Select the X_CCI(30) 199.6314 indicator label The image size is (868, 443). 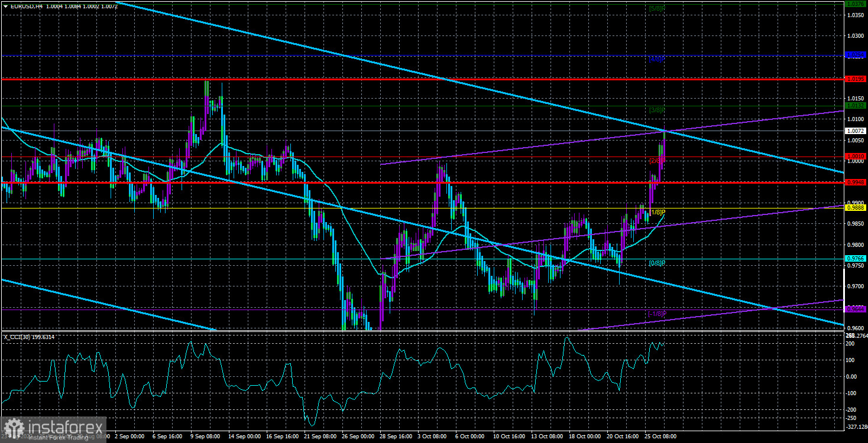(x=29, y=337)
